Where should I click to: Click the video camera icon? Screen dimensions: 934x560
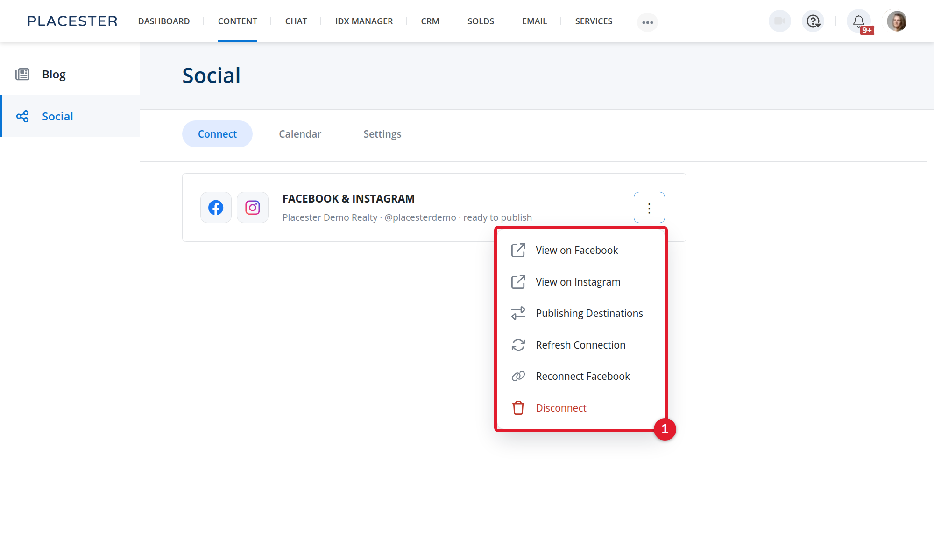[779, 21]
